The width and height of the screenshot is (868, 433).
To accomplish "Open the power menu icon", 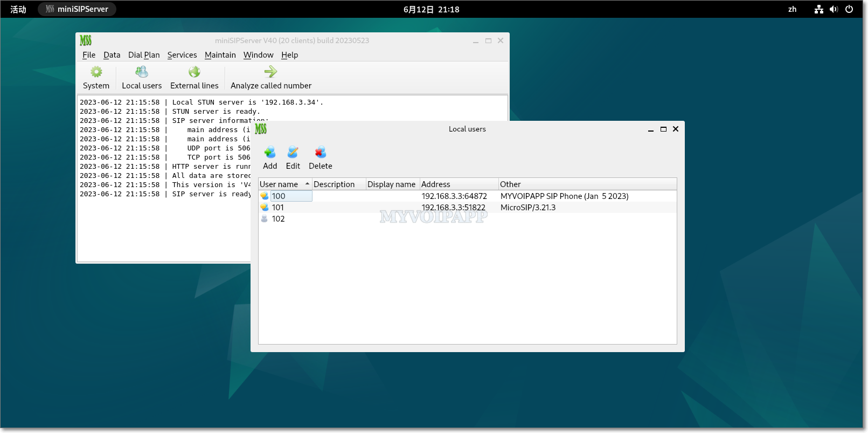I will tap(849, 9).
